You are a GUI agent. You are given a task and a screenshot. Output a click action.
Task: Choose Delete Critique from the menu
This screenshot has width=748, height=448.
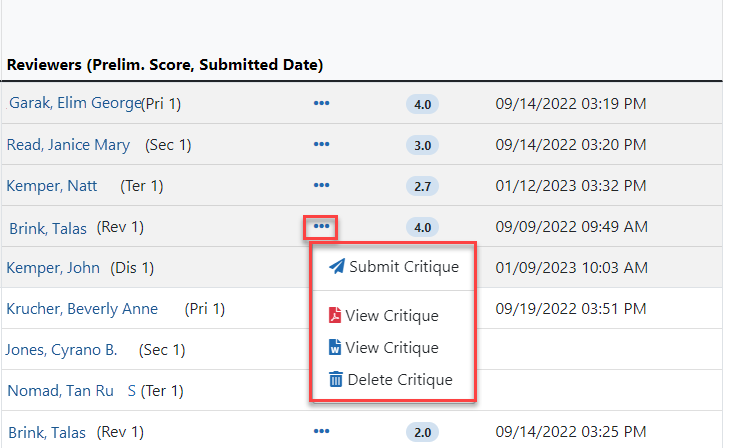click(391, 380)
